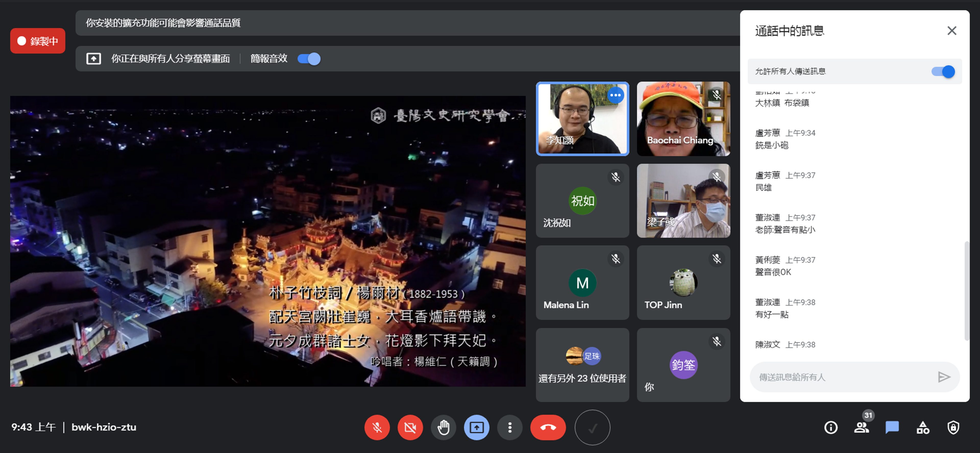Open the three-dot more options menu
980x453 pixels.
coord(510,427)
